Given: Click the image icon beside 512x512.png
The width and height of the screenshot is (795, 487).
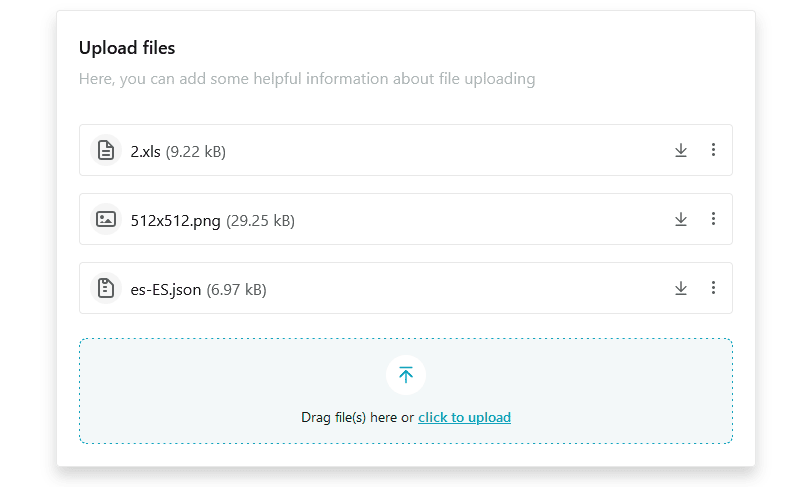Looking at the screenshot, I should 105,219.
